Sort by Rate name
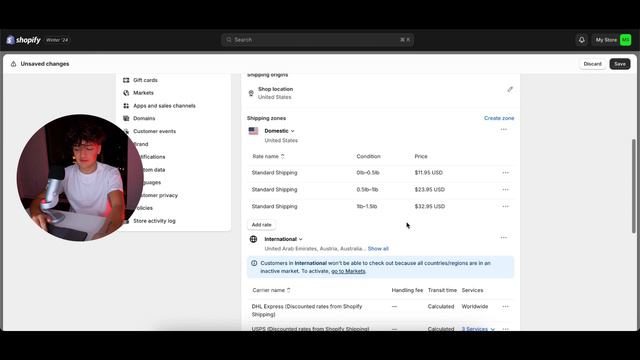Image resolution: width=640 pixels, height=360 pixels. [x=268, y=156]
